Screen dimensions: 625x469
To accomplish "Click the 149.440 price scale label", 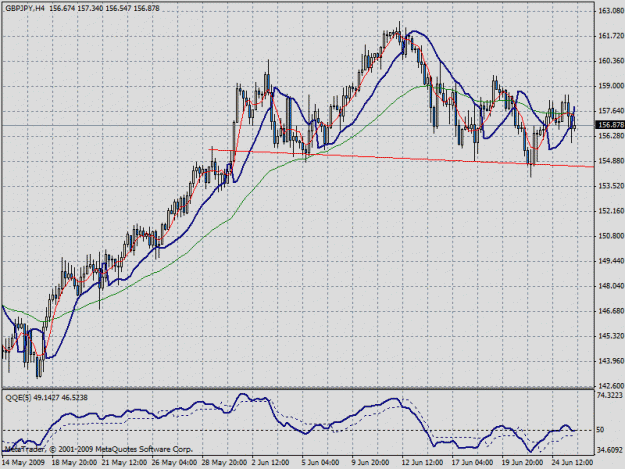I will [611, 261].
